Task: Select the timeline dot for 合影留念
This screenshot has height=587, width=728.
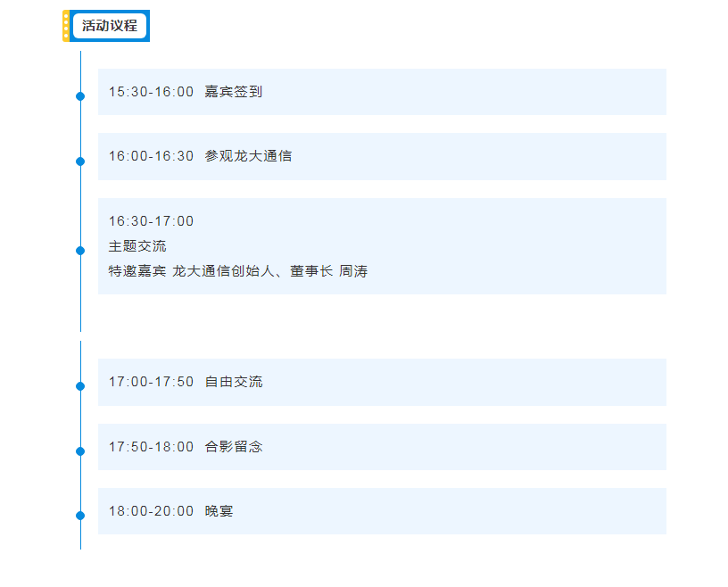Action: point(80,451)
